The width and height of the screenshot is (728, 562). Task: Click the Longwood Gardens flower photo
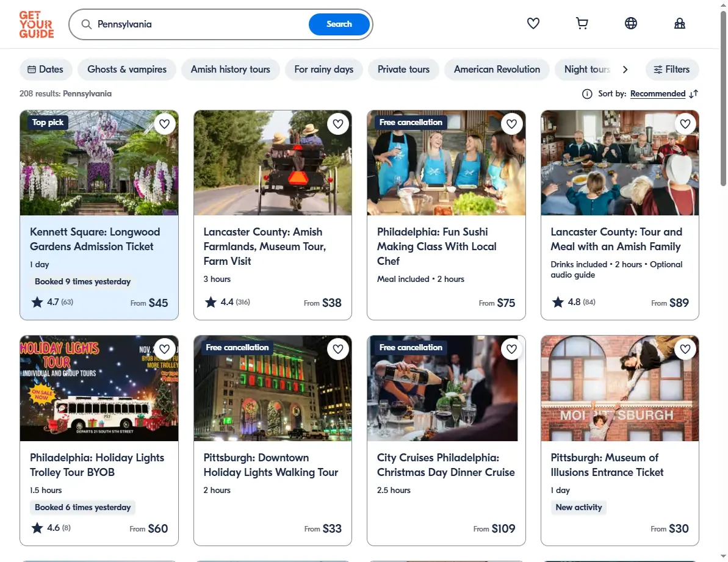pyautogui.click(x=99, y=163)
